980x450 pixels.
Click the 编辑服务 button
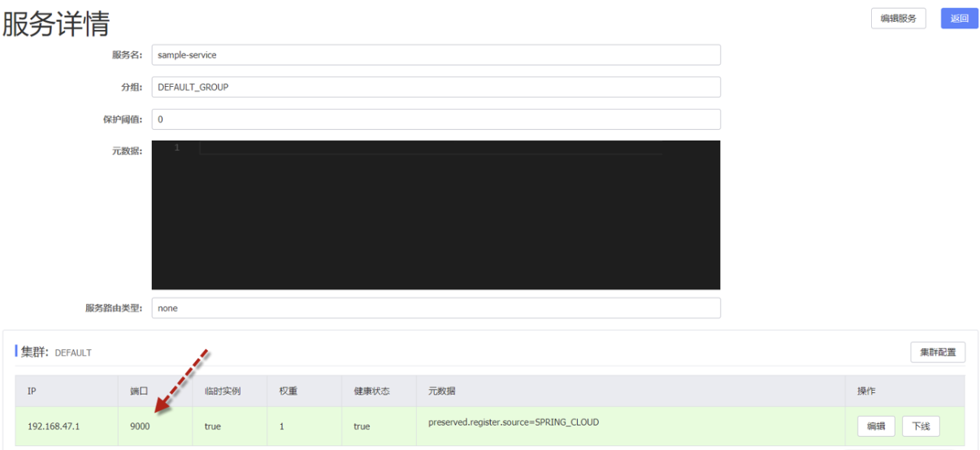click(898, 19)
